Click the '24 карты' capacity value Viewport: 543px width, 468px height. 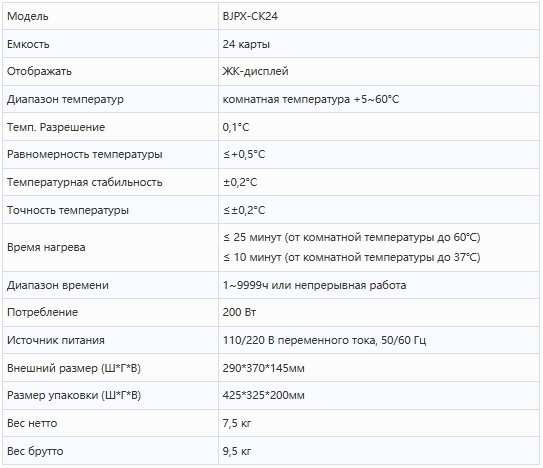[x=246, y=44]
